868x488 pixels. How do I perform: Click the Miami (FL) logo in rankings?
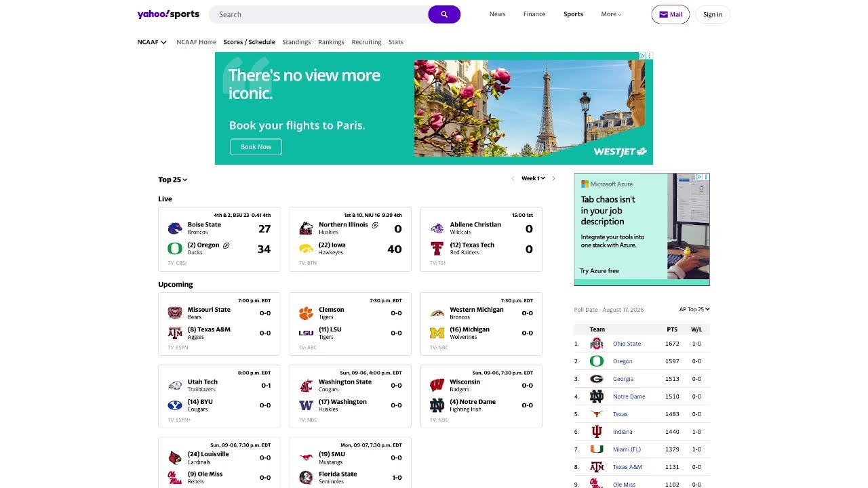coord(597,449)
